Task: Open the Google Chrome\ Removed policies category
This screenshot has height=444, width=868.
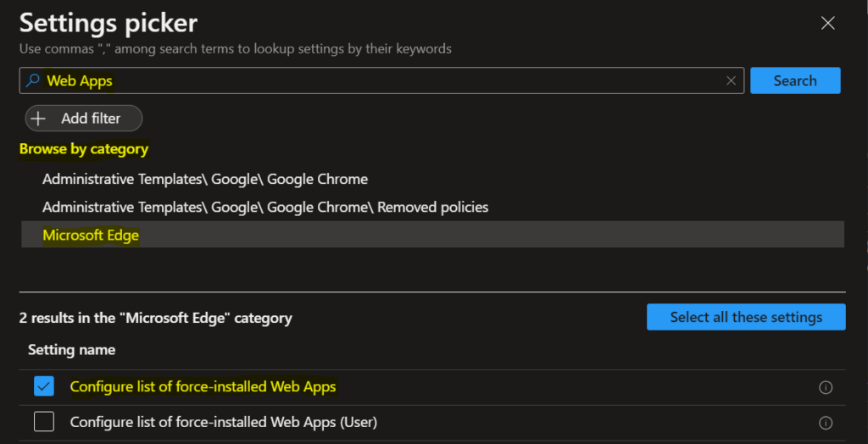Action: point(265,207)
